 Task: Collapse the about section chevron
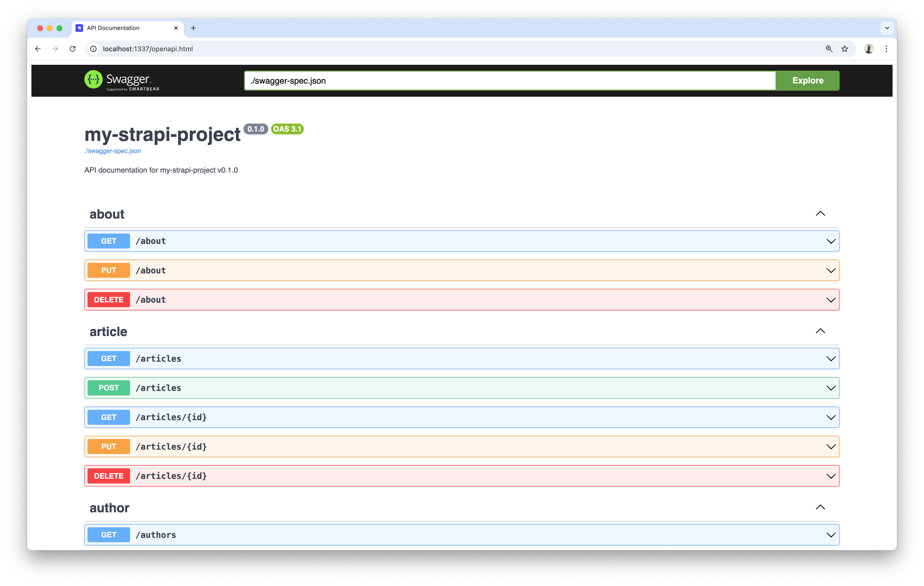(820, 213)
